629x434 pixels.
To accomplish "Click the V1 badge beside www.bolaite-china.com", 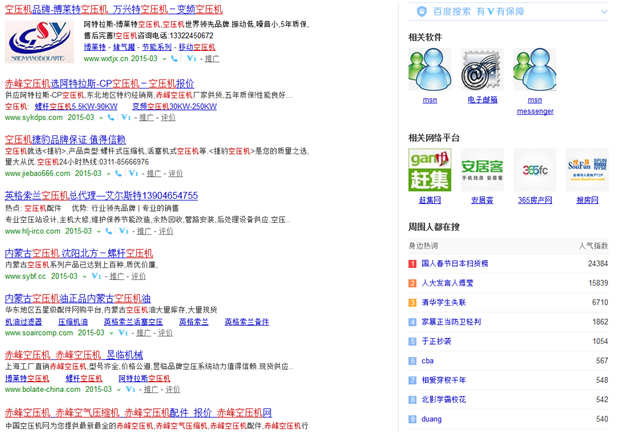I will 130,389.
